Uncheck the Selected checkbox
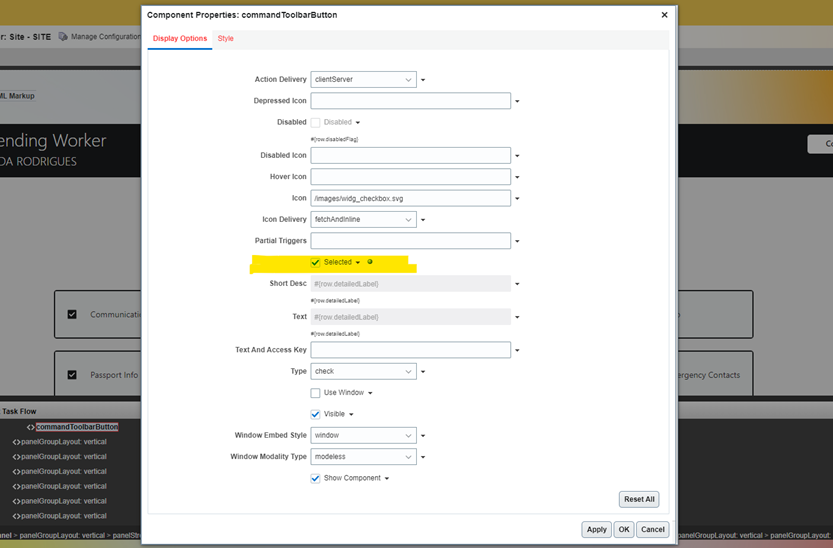833x548 pixels. click(x=316, y=262)
